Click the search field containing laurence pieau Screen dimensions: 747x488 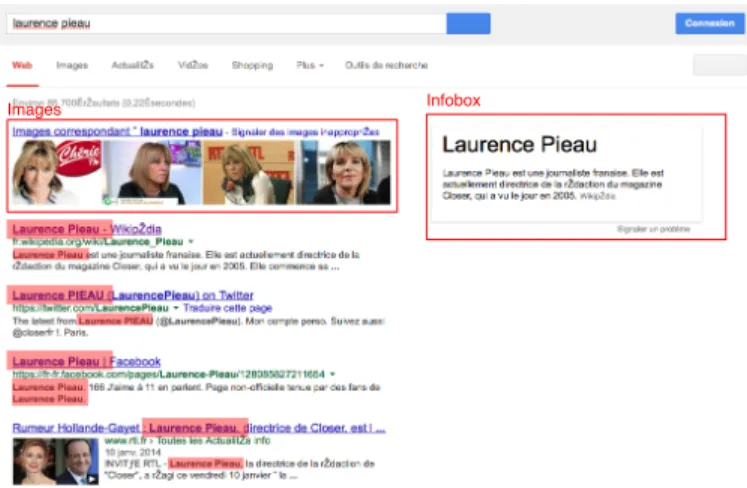(x=226, y=23)
